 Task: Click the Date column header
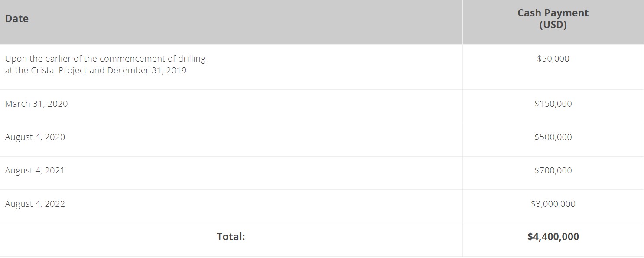17,19
